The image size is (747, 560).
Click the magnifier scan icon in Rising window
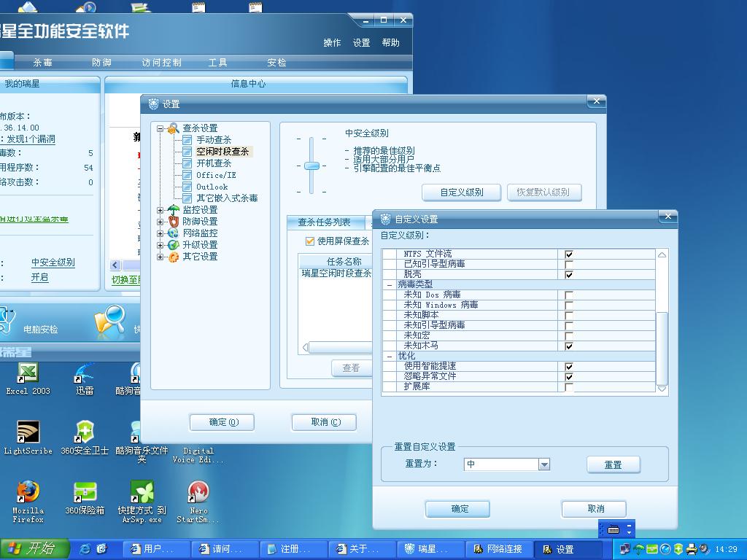tap(109, 319)
